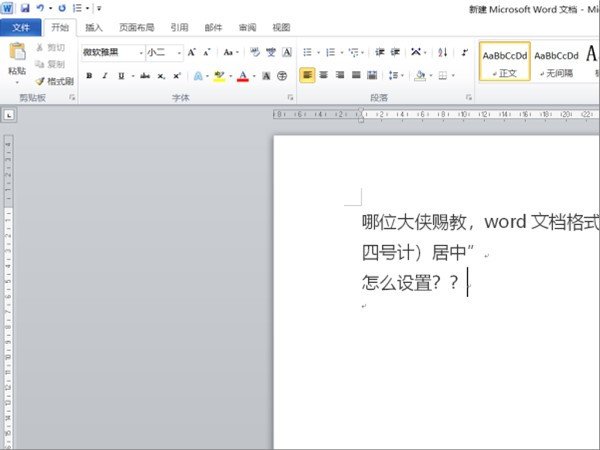Click the document text 怎么设置？？
Image resolution: width=600 pixels, height=450 pixels.
[410, 283]
